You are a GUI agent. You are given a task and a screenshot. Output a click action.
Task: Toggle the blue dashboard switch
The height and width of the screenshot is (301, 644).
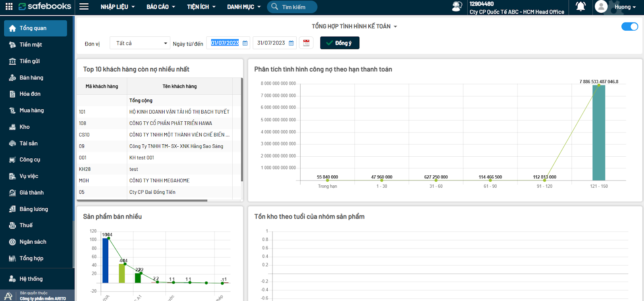pyautogui.click(x=630, y=27)
